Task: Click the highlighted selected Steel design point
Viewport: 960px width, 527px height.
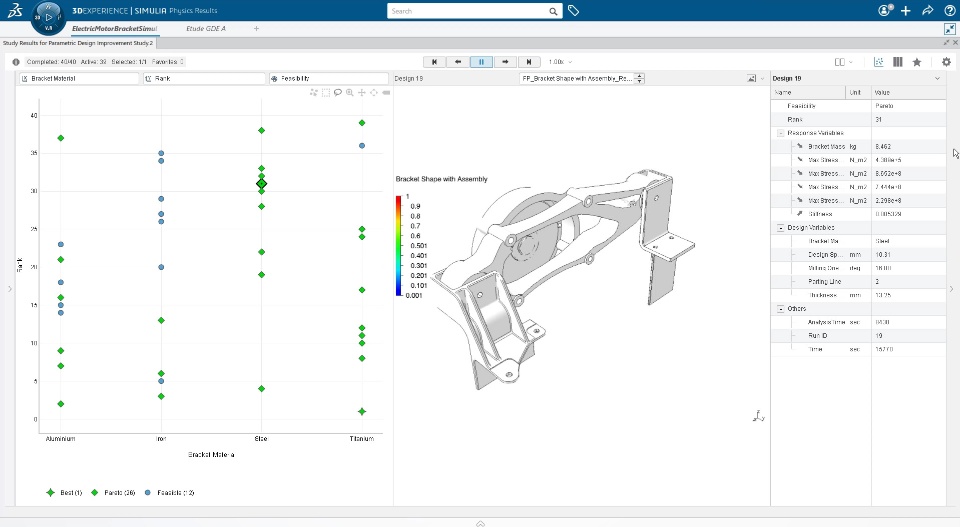Action: click(x=261, y=184)
